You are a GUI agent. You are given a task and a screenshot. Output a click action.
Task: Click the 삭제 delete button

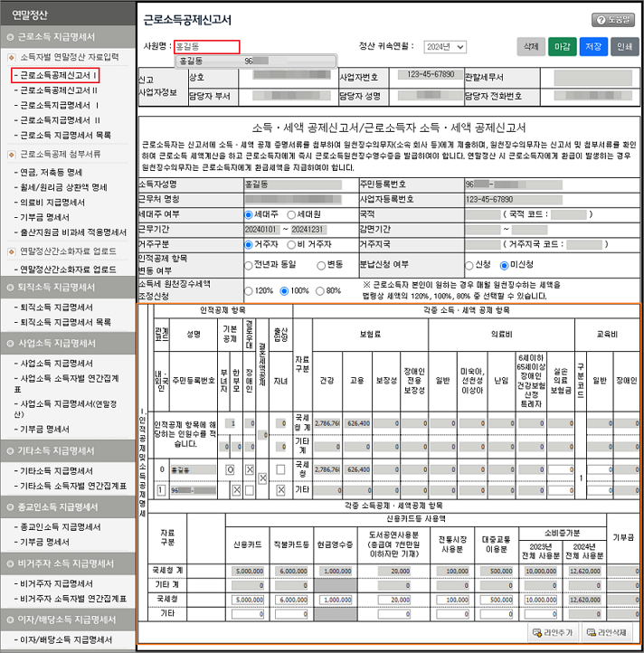(531, 46)
